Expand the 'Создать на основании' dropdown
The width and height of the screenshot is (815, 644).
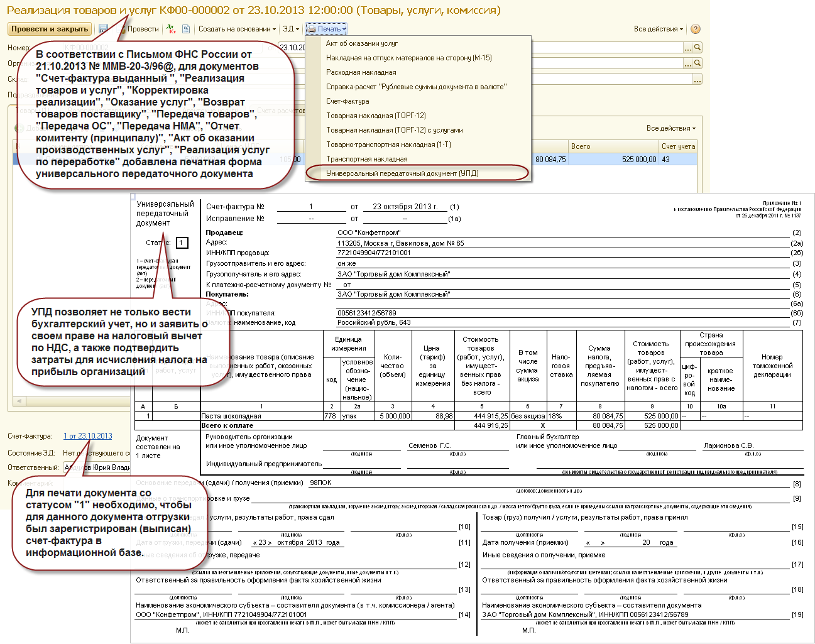(x=237, y=29)
